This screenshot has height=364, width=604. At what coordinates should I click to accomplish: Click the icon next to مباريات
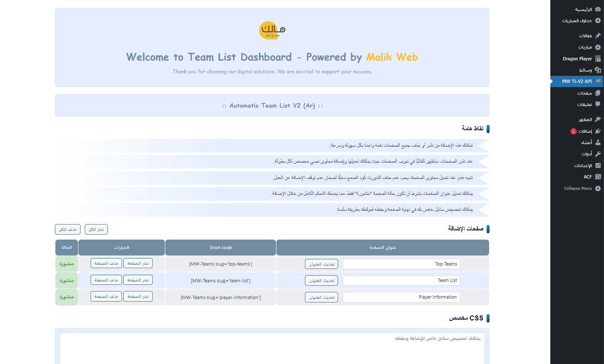pyautogui.click(x=598, y=47)
